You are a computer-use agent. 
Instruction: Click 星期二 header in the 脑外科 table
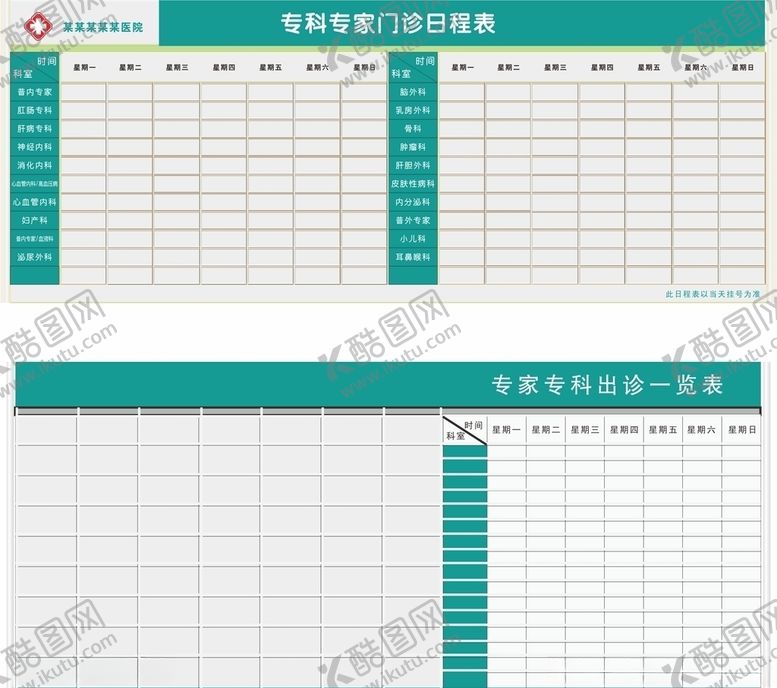[x=508, y=67]
